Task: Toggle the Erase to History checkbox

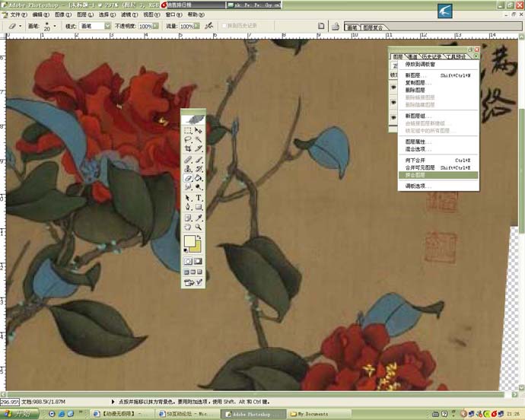Action: point(224,26)
